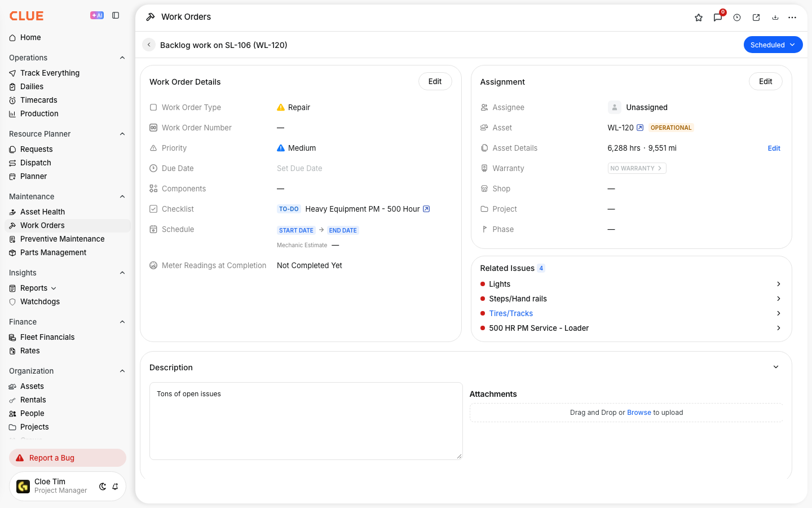
Task: Click the NO WARRANTY badge
Action: (637, 168)
